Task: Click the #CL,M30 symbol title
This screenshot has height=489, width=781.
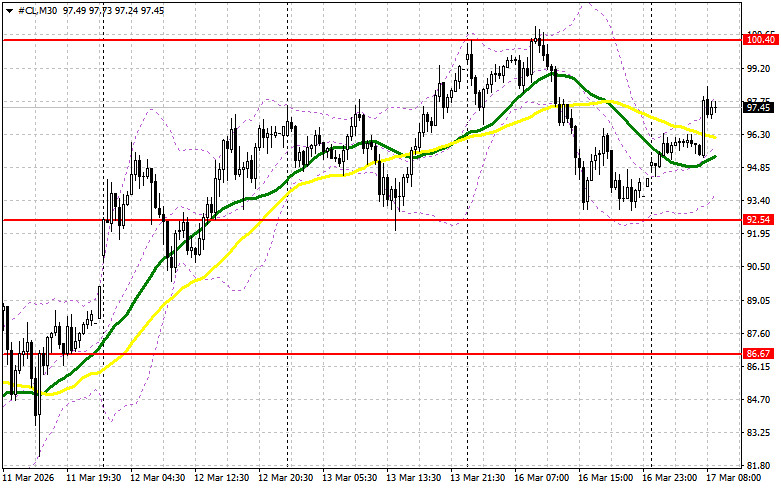Action: [38, 11]
